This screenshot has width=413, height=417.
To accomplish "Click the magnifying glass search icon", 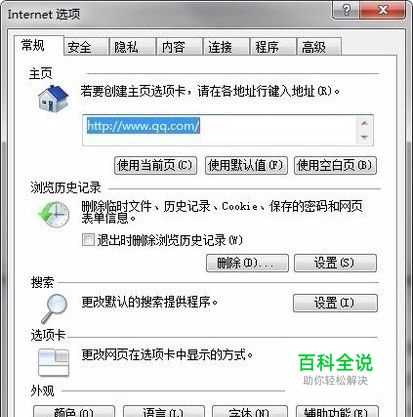I will pyautogui.click(x=54, y=308).
